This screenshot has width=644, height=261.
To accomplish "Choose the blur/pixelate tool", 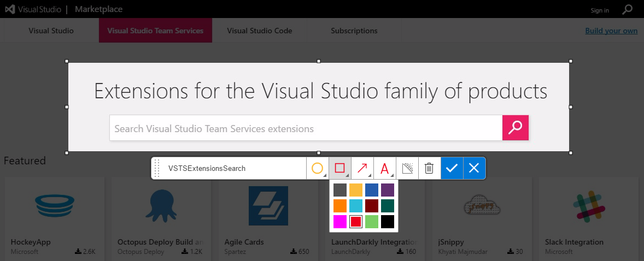I will click(407, 168).
